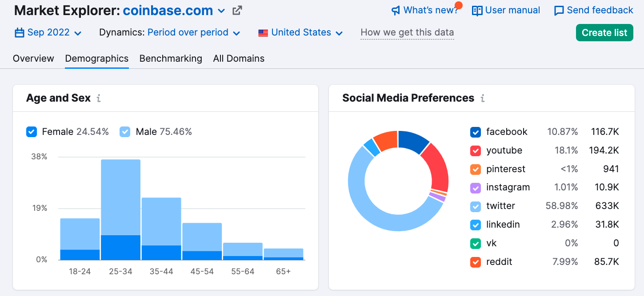Uncheck the facebook checkbox
The height and width of the screenshot is (296, 644).
(476, 132)
